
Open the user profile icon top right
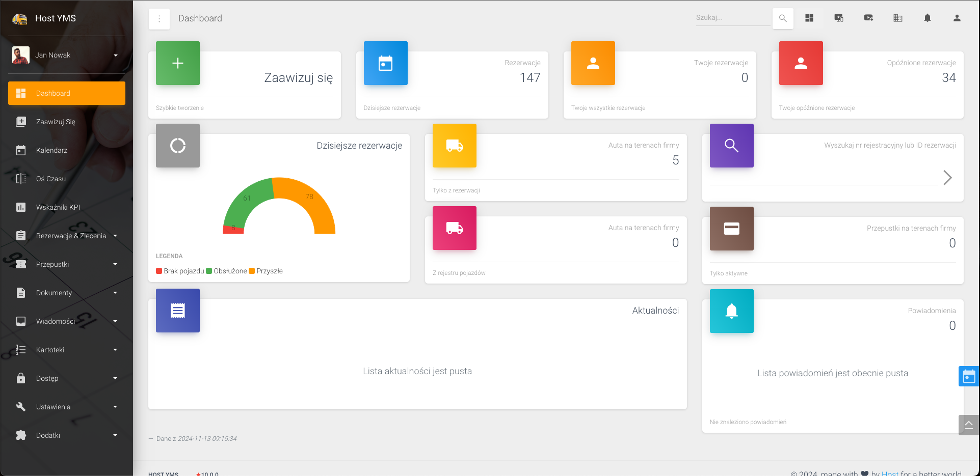[x=957, y=18]
